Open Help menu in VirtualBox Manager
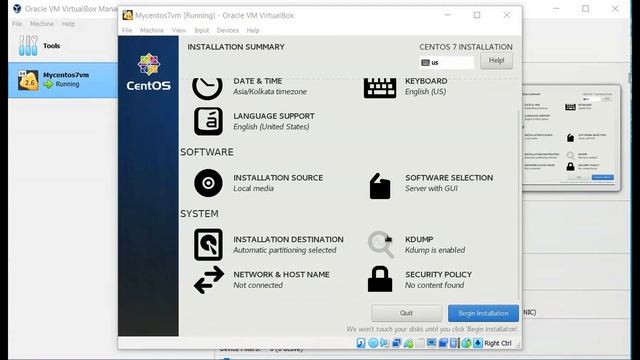This screenshot has width=640, height=360. coord(68,24)
